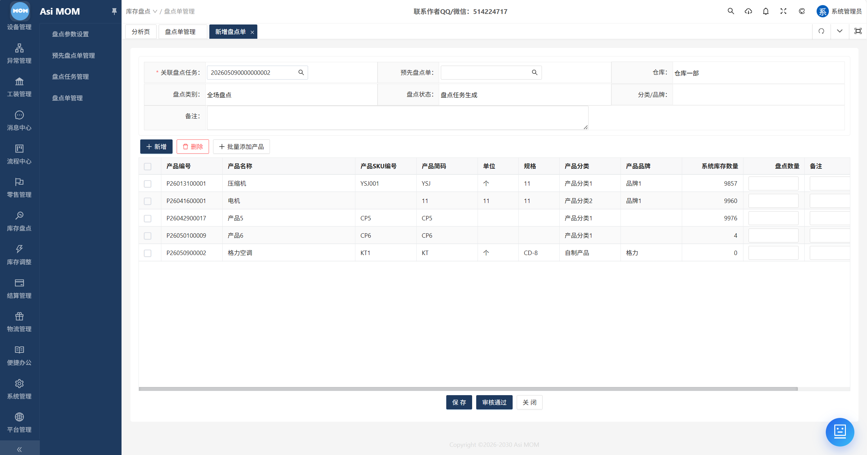Click the horizontal scrollbar under the table

click(x=468, y=389)
